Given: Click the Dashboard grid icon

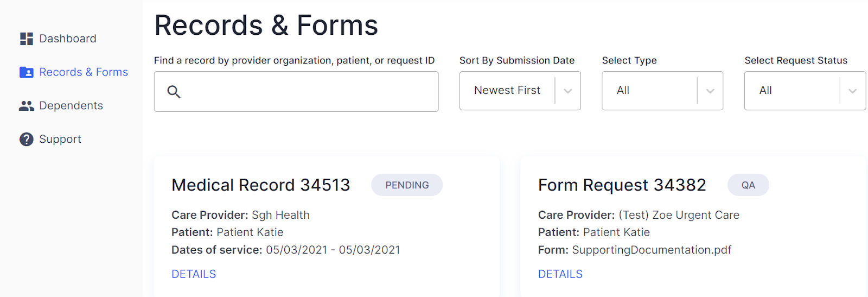Looking at the screenshot, I should (x=27, y=39).
